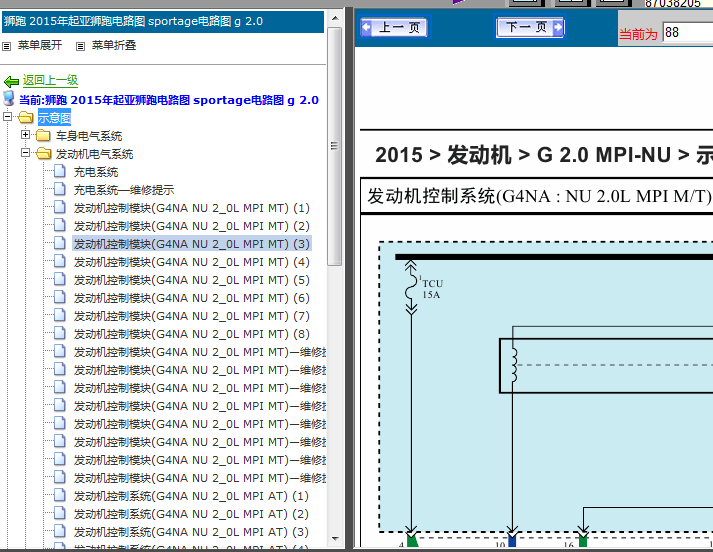Click document icon beside MPI MT (1)
Screen dimensions: 713x552
coord(60,207)
